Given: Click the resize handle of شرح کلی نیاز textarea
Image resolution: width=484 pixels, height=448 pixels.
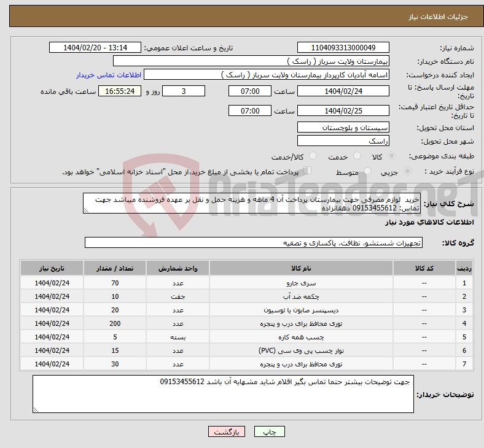Looking at the screenshot, I should (x=87, y=210).
